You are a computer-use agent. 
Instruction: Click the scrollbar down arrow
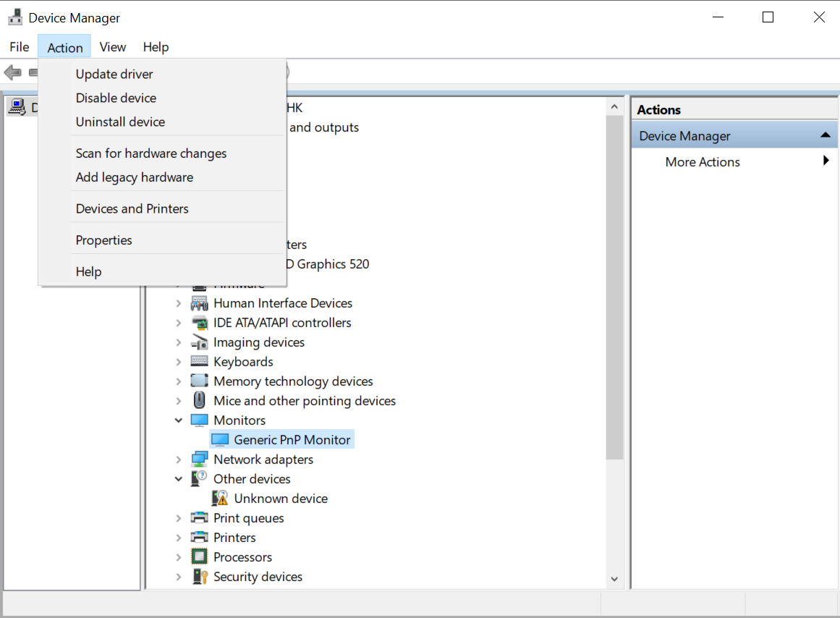[614, 579]
